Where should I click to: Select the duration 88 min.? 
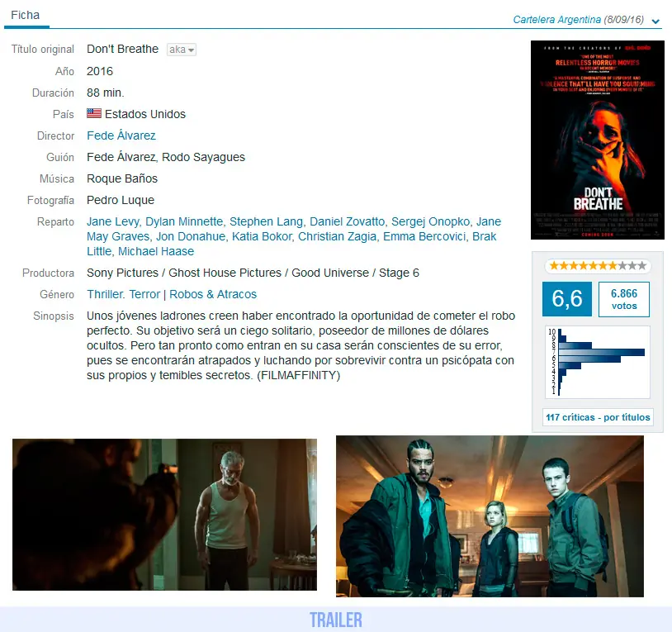coord(106,93)
